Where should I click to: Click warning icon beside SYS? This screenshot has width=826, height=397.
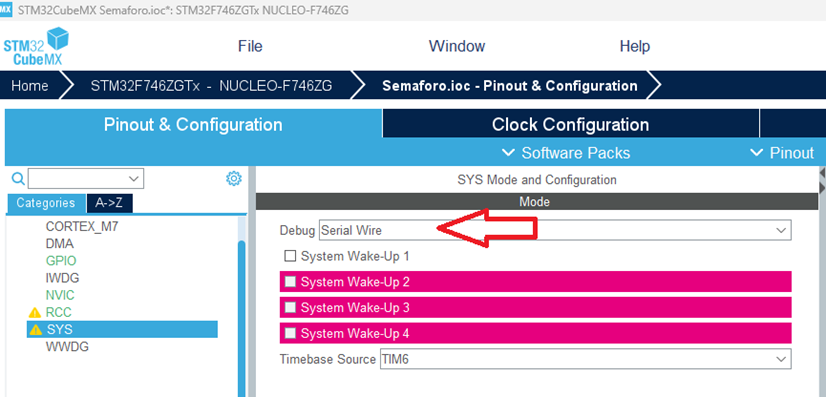[36, 330]
